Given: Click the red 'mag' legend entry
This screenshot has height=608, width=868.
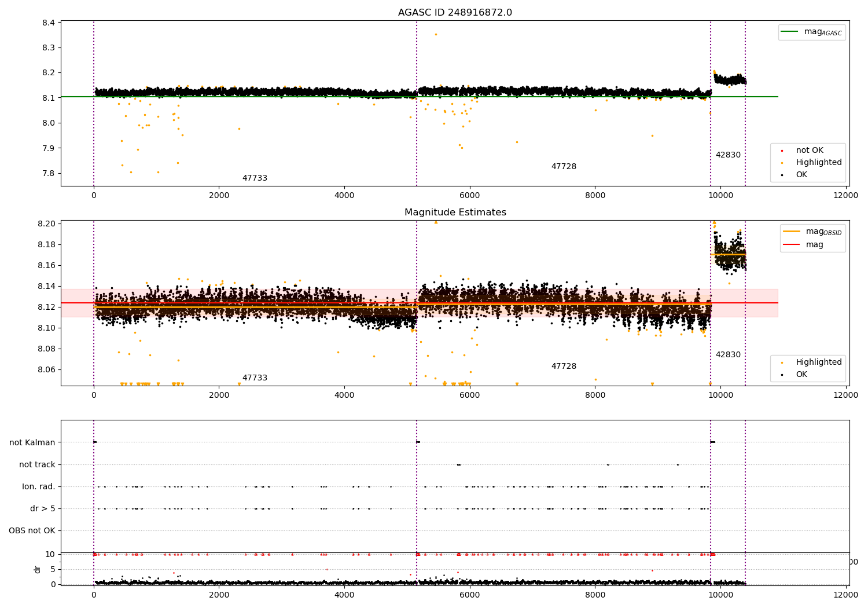Looking at the screenshot, I should click(814, 245).
